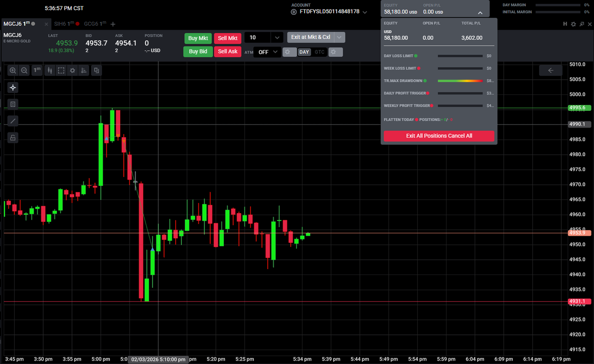Screen dimensions: 594x364
Task: Click the WEEKLY PROFIT TRIGGER progress bar
Action: coord(460,105)
